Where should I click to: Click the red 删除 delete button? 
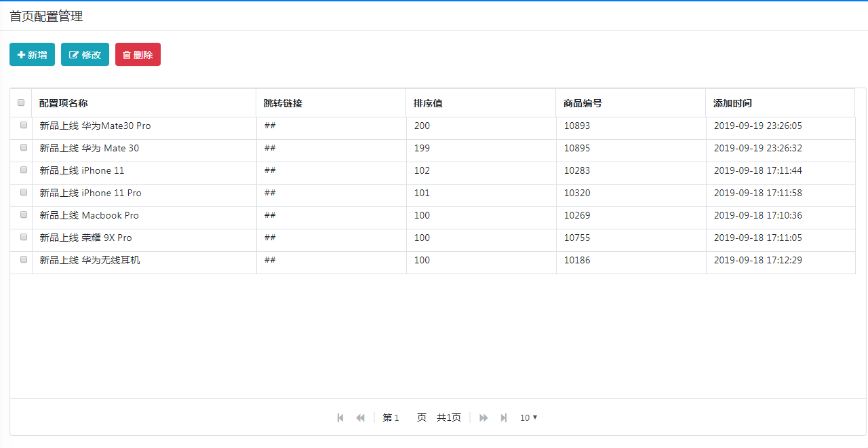point(138,54)
